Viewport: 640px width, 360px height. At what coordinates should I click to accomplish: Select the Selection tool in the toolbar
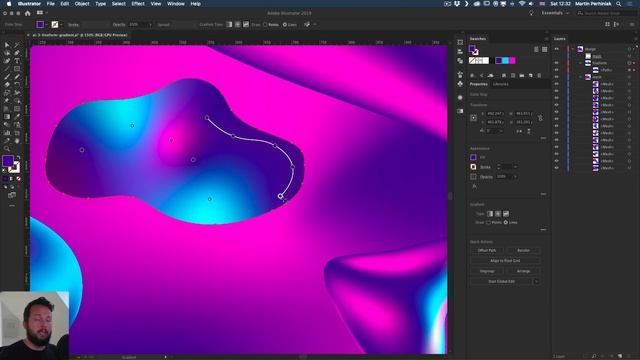[7, 45]
